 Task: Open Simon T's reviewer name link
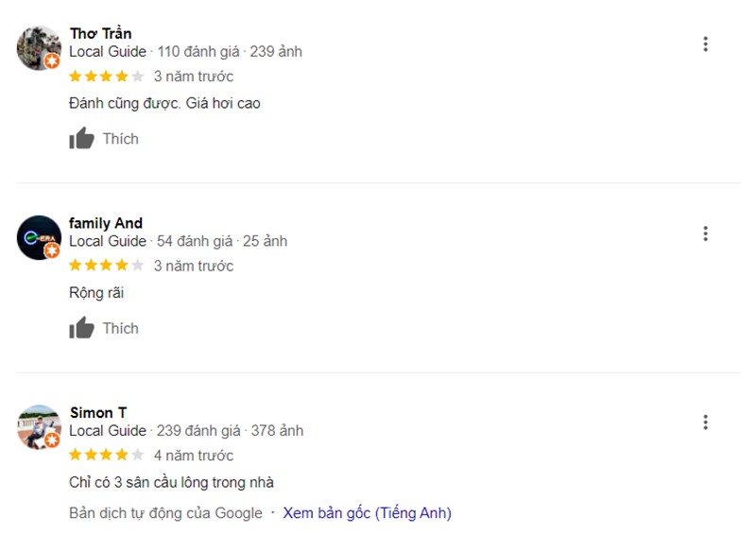coord(98,412)
